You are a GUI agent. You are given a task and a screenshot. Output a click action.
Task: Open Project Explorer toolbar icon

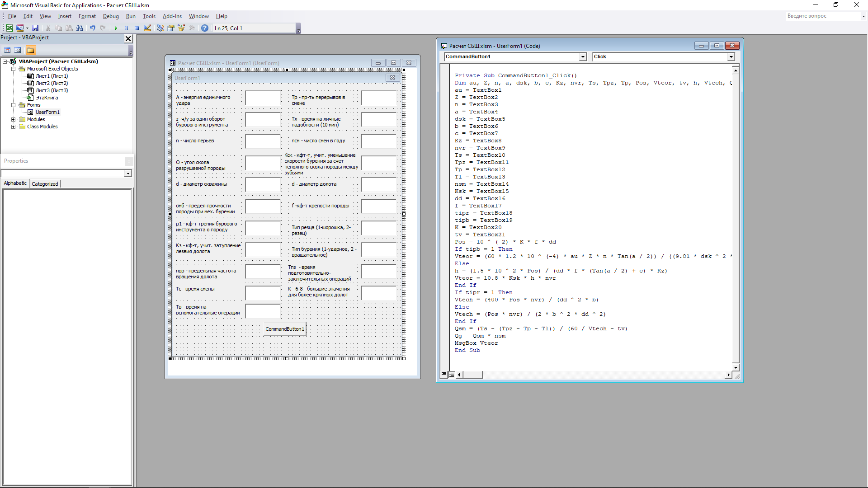(160, 28)
